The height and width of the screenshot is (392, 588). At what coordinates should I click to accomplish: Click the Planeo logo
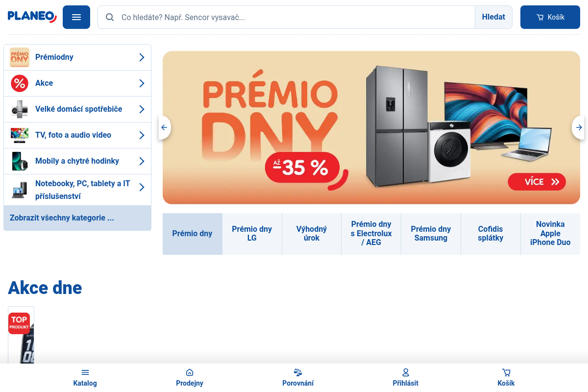click(x=32, y=17)
